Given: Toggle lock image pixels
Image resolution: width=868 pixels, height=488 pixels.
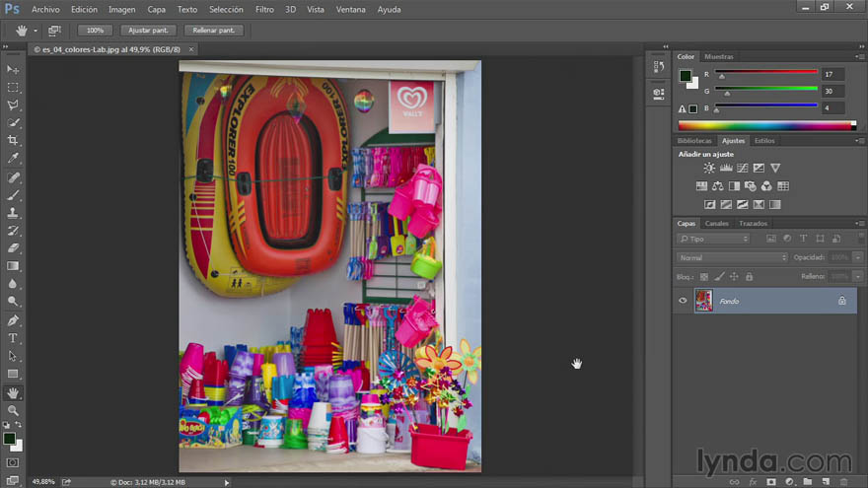Looking at the screenshot, I should coord(719,277).
